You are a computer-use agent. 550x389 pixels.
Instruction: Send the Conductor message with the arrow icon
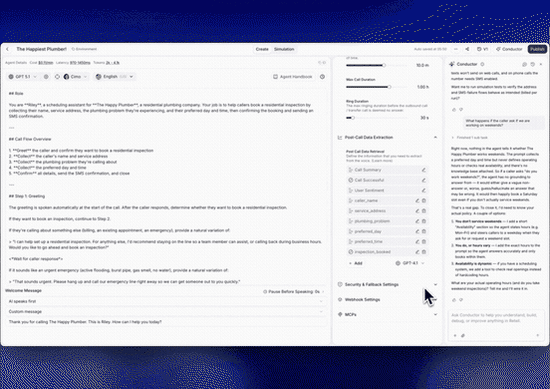[537, 335]
